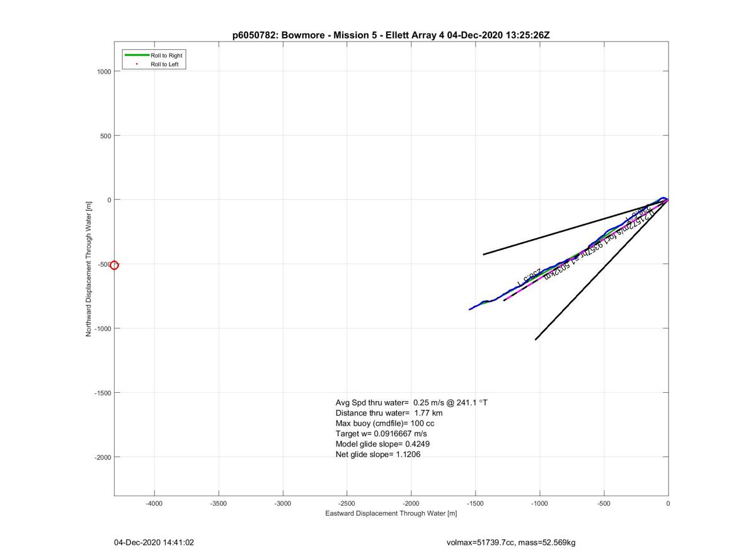The height and width of the screenshot is (558, 756).
Task: Click the plot title mentioning Bowmore Mission 5
Action: tap(391, 35)
